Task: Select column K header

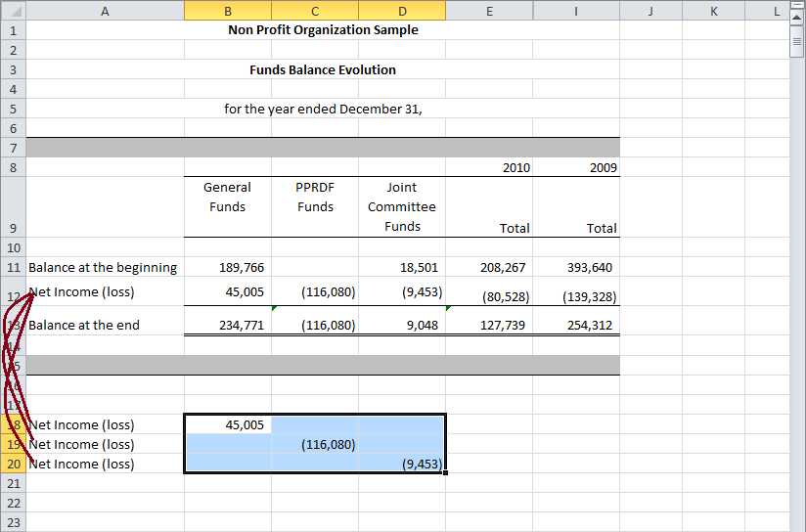Action: click(713, 11)
